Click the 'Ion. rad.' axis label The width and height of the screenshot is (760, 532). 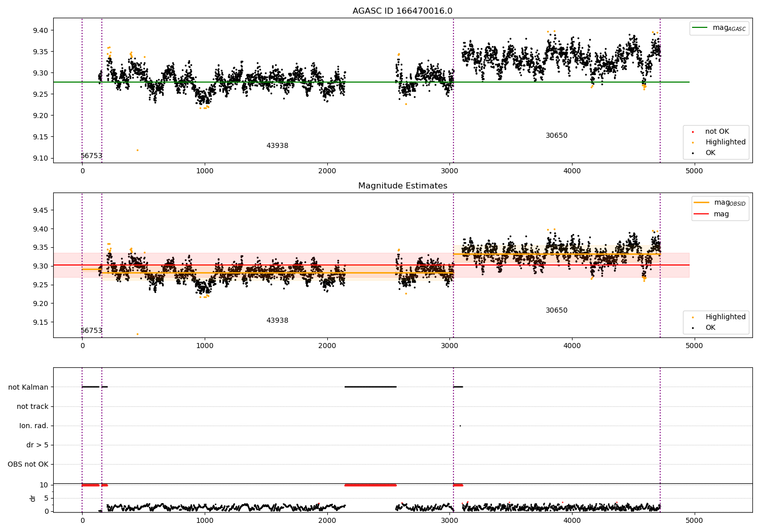pos(34,426)
